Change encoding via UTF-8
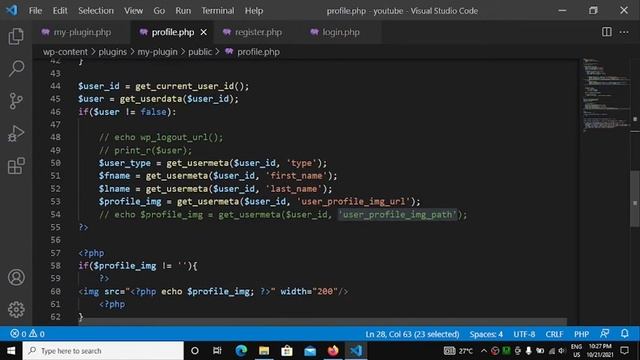This screenshot has height=360, width=640. 524,334
